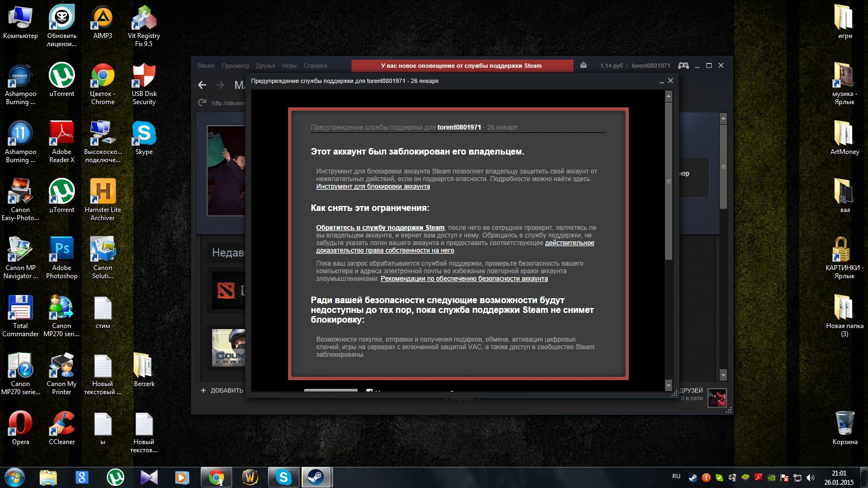Open Canon Easy-Photo desktop shortcut
The width and height of the screenshot is (868, 488).
(21, 200)
